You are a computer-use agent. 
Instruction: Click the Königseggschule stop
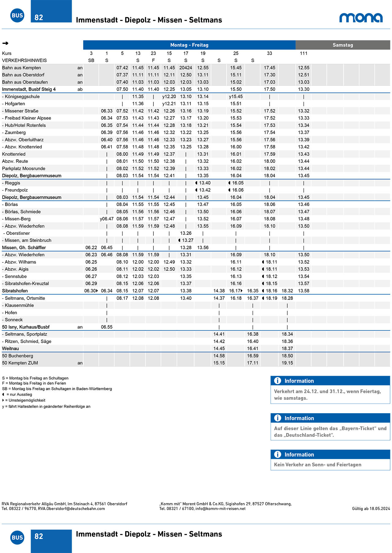(21, 97)
